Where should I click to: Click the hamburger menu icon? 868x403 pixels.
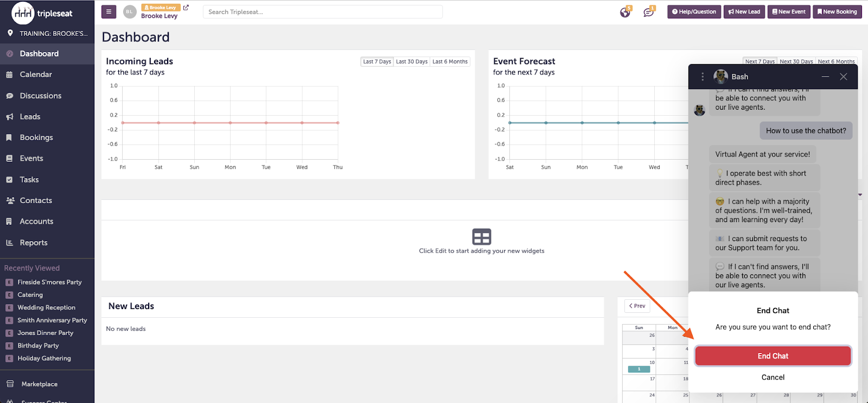coord(108,11)
